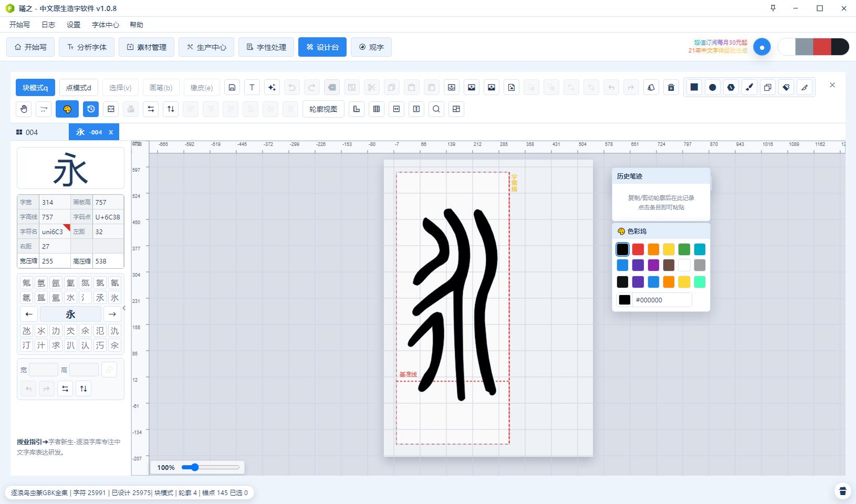Select the T text tool
This screenshot has width=856, height=504.
pyautogui.click(x=252, y=88)
